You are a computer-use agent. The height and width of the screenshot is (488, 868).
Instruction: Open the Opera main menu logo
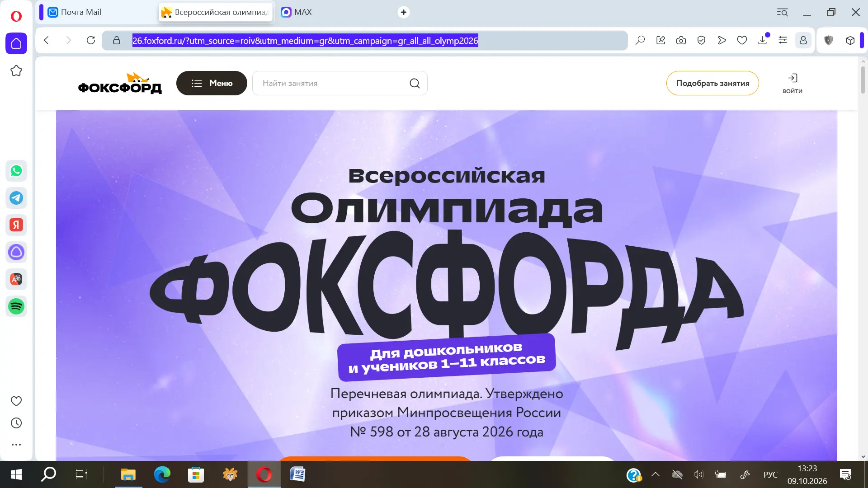16,16
